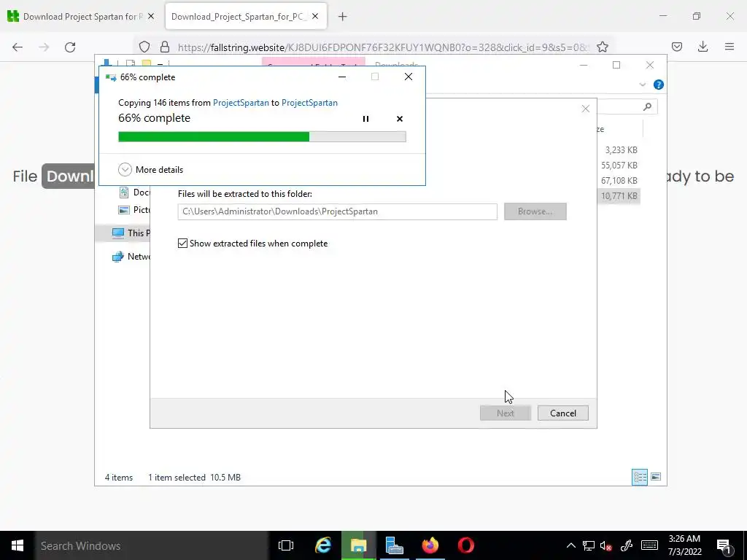Switch Explorer to details view
Screen dimensions: 747x560
(639, 477)
